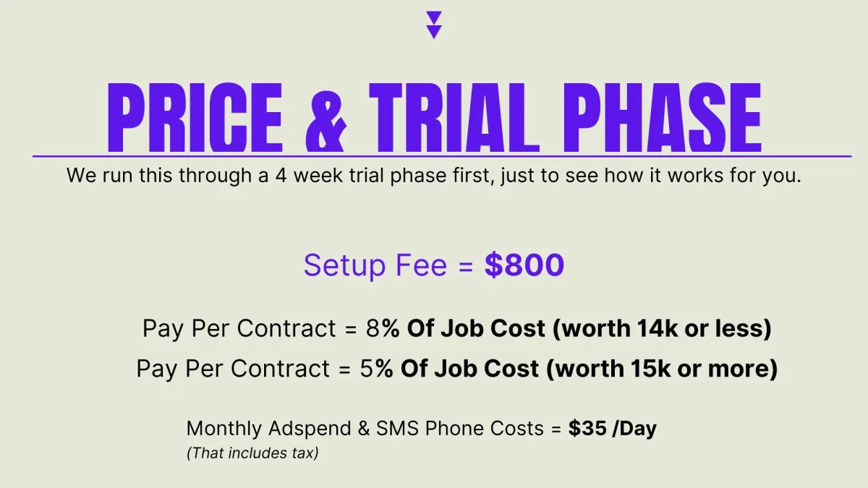Click the italic '(That includes tax)' note
Viewport: 868px width, 488px height.
(x=252, y=454)
